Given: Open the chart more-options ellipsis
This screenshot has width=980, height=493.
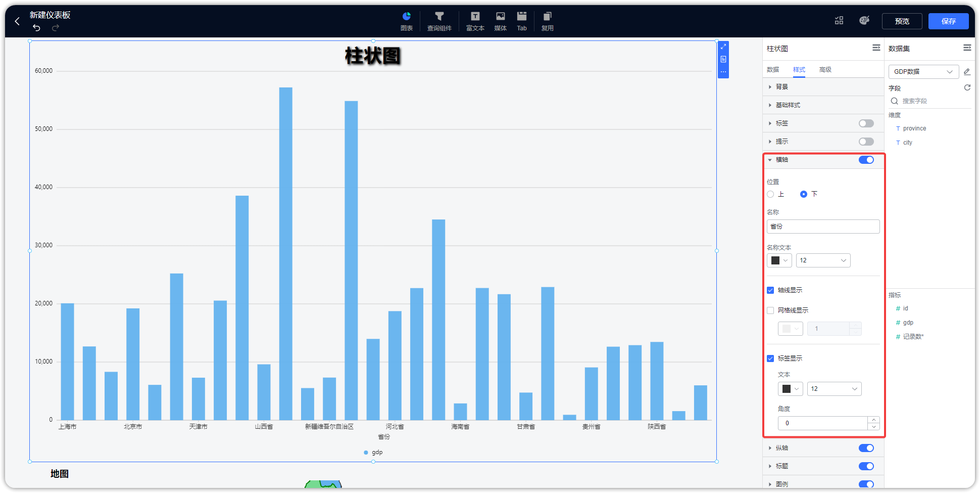Looking at the screenshot, I should [723, 72].
